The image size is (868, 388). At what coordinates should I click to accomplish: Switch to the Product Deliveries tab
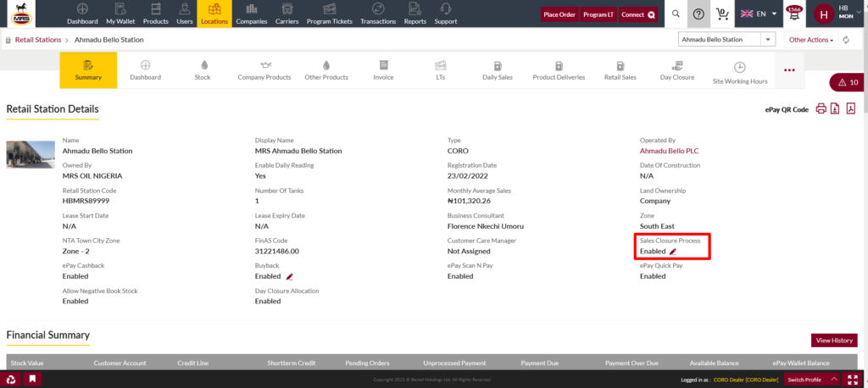coord(559,70)
